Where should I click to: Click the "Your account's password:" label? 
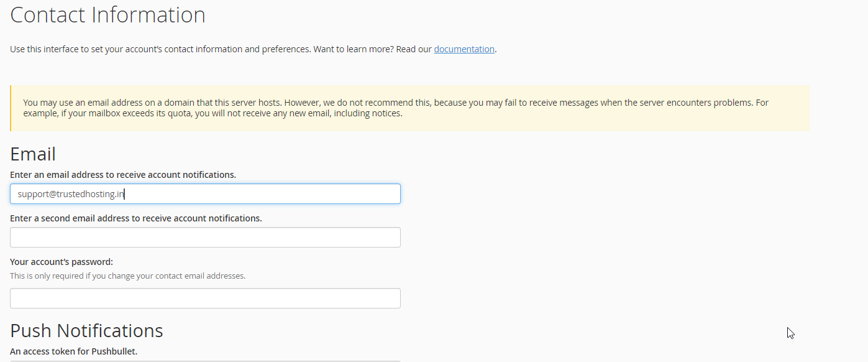62,262
